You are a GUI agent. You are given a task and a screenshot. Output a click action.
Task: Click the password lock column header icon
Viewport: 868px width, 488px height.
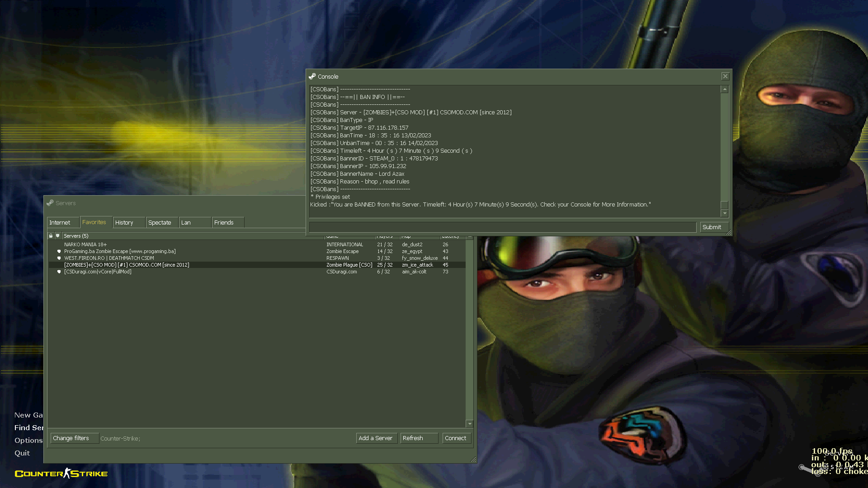tap(51, 236)
